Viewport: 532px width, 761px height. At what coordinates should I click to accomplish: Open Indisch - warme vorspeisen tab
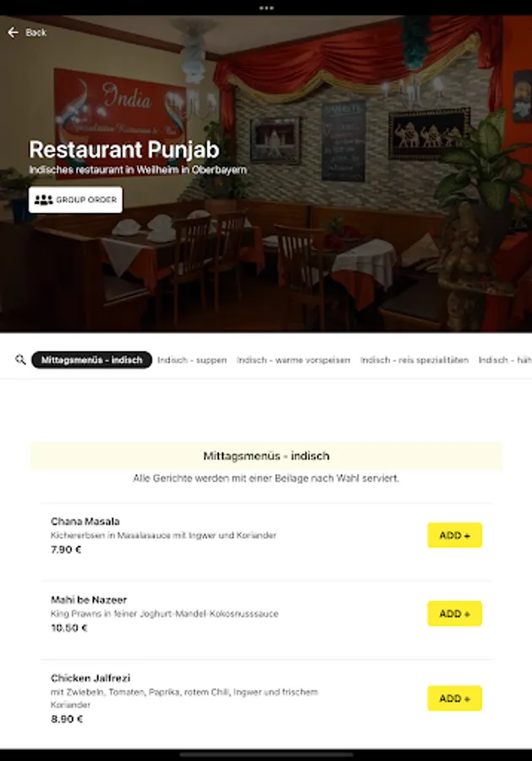pos(293,360)
